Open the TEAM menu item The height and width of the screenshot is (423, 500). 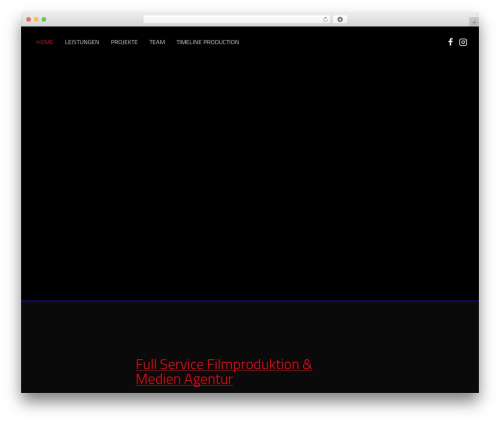pos(157,42)
